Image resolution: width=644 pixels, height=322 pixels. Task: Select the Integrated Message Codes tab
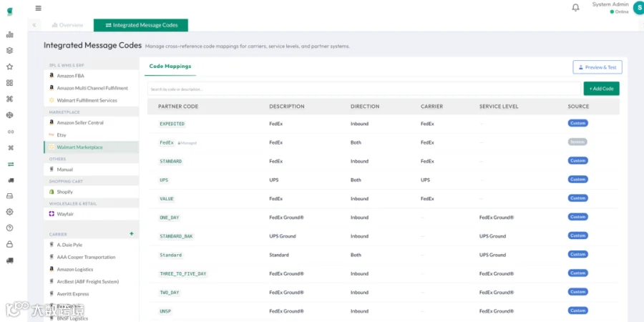tap(141, 25)
